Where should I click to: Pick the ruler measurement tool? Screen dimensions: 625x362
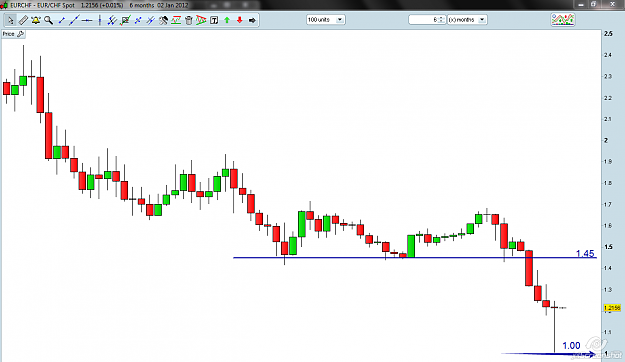[23, 20]
